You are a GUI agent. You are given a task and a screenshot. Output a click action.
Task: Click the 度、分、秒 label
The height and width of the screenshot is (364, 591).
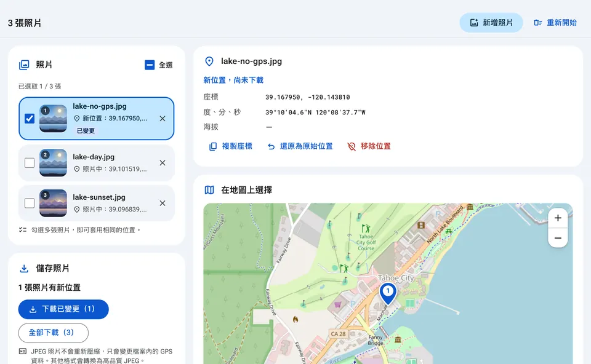[x=222, y=112]
